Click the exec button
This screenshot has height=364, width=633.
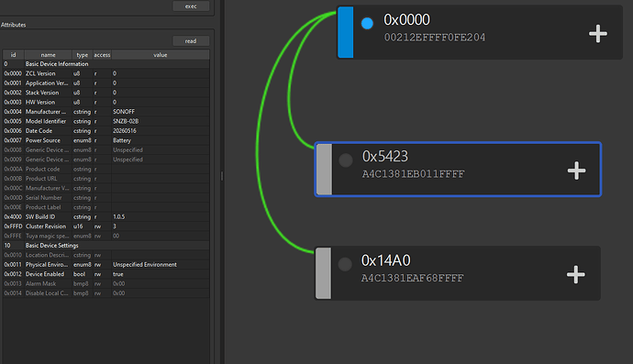pos(191,6)
